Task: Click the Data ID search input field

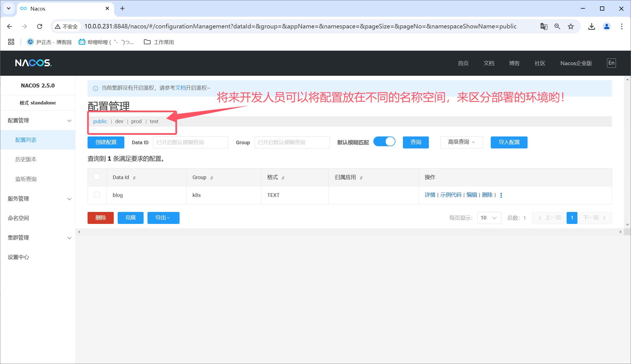Action: coord(190,142)
